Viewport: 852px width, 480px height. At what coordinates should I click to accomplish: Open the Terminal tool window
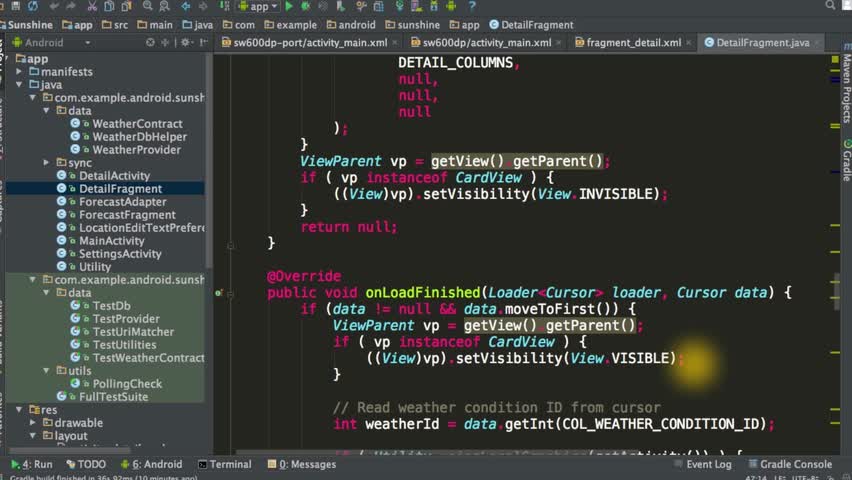pos(225,464)
